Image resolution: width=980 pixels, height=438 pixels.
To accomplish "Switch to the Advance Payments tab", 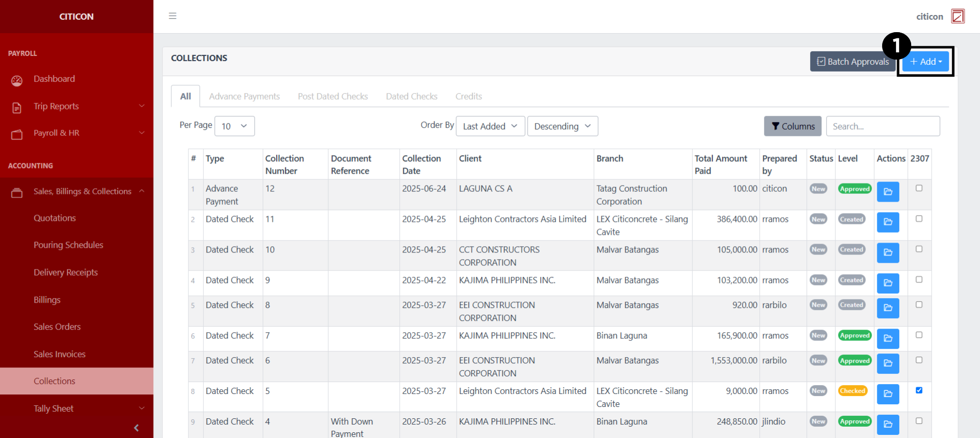I will [244, 96].
